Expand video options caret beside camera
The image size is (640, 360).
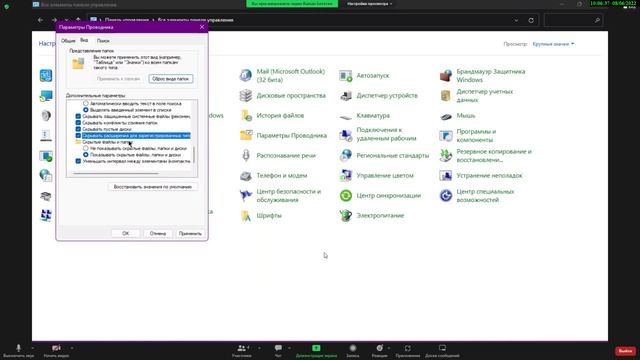tap(72, 348)
